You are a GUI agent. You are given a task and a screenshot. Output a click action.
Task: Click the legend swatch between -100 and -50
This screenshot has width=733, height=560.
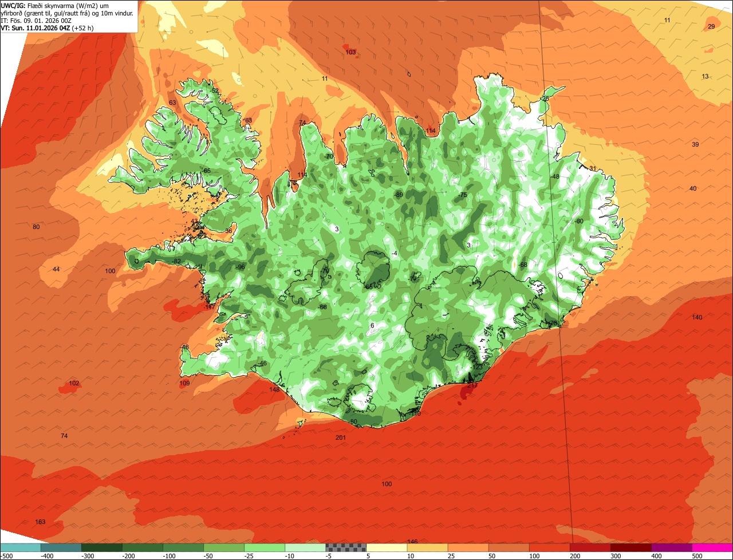pyautogui.click(x=183, y=548)
